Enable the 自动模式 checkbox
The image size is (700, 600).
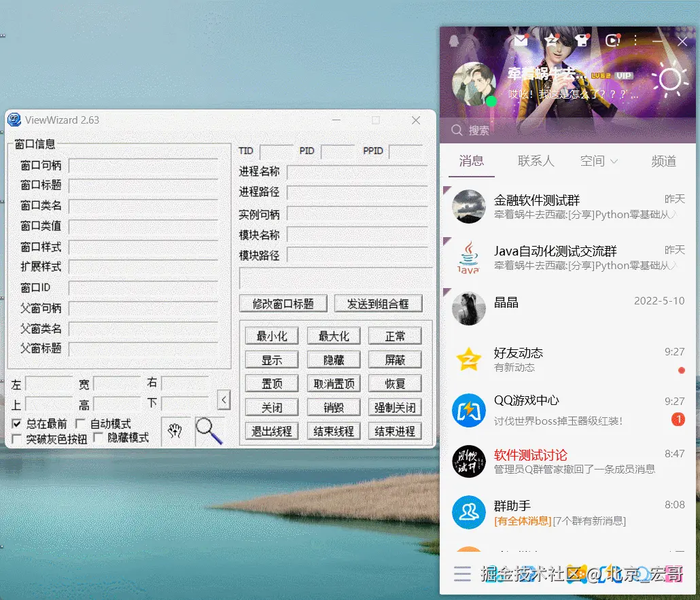[x=80, y=423]
